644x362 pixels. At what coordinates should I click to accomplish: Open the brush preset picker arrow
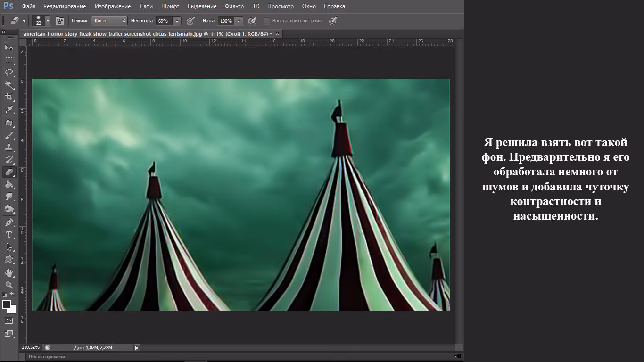click(48, 21)
